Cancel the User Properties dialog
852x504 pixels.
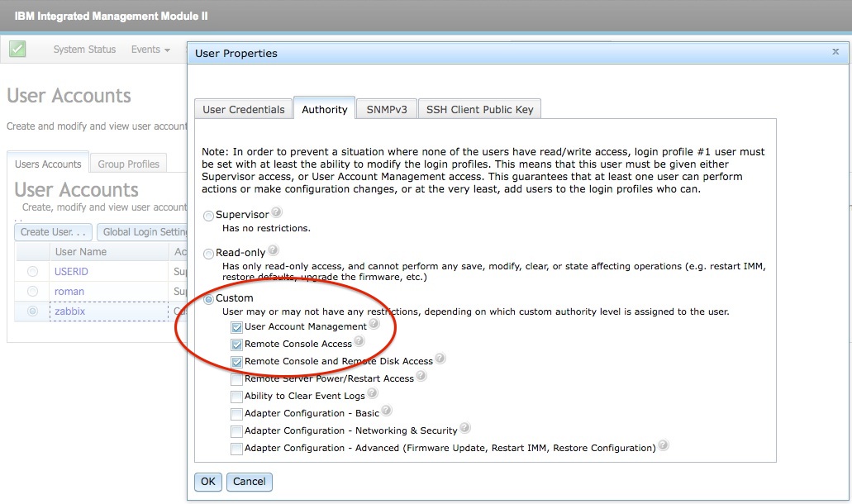coord(249,482)
